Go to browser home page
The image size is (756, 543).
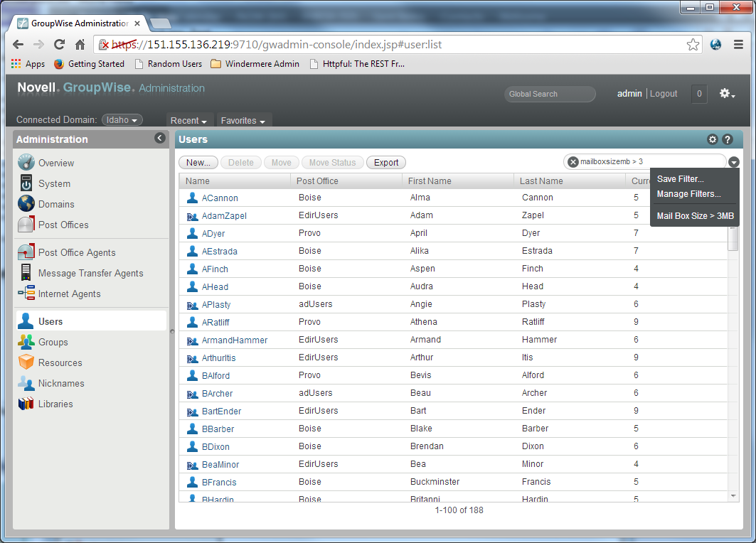point(80,45)
